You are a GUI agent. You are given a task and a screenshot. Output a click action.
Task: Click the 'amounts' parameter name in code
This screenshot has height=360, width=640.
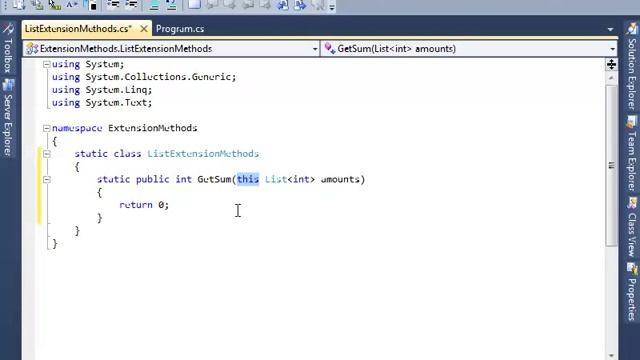pos(340,179)
